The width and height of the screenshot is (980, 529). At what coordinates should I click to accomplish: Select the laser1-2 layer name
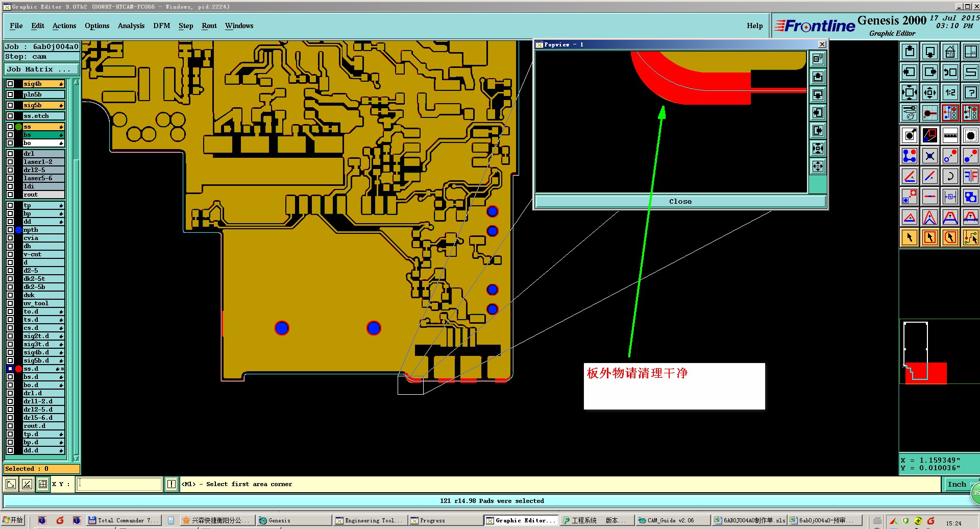[x=44, y=162]
